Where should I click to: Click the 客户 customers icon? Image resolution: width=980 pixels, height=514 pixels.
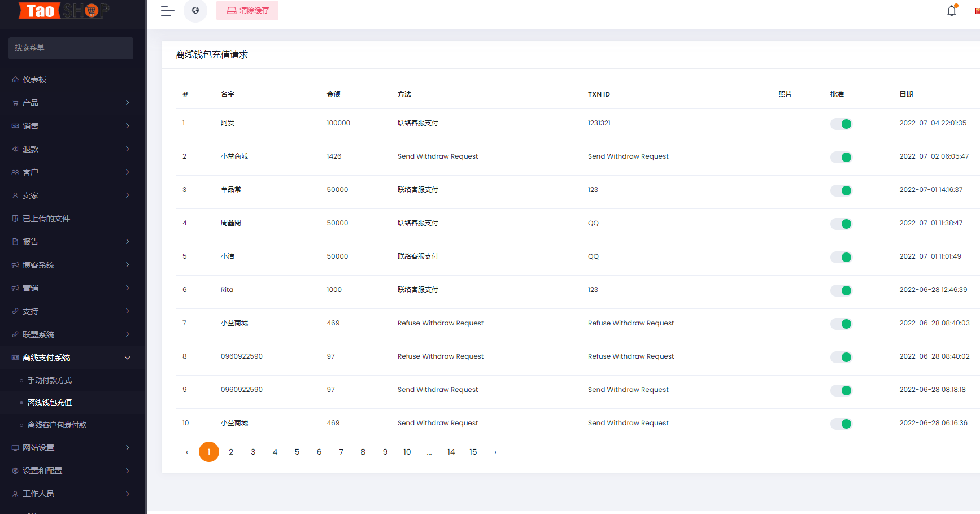coord(16,172)
